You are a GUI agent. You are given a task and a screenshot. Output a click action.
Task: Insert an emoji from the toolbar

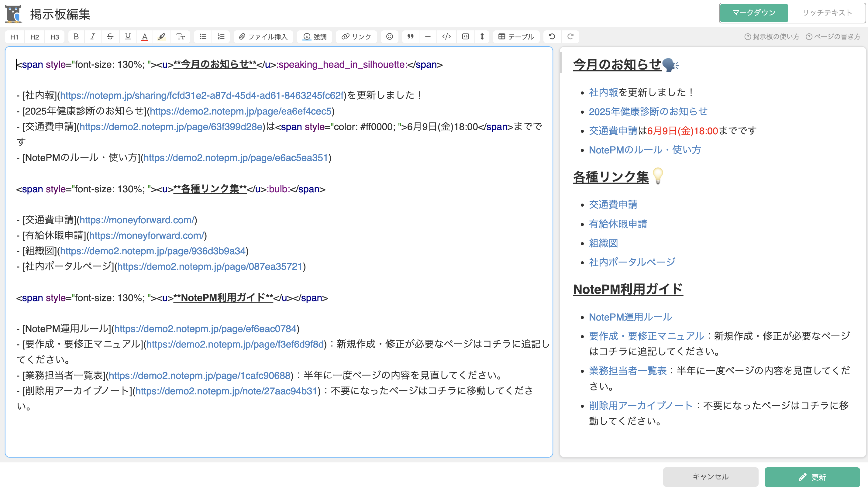tap(390, 37)
